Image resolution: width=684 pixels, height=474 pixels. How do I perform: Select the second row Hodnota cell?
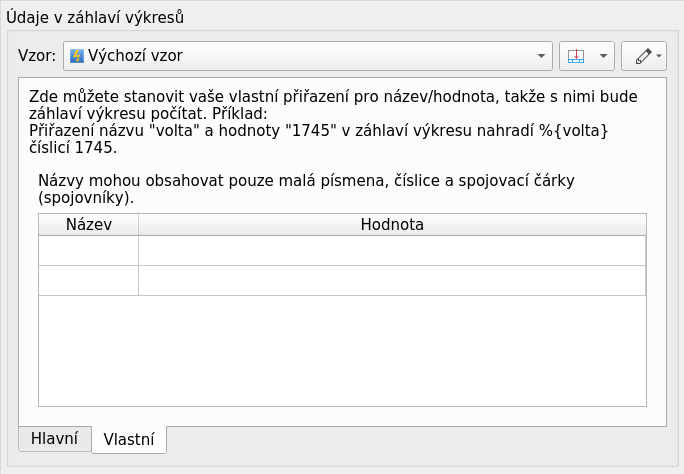392,280
